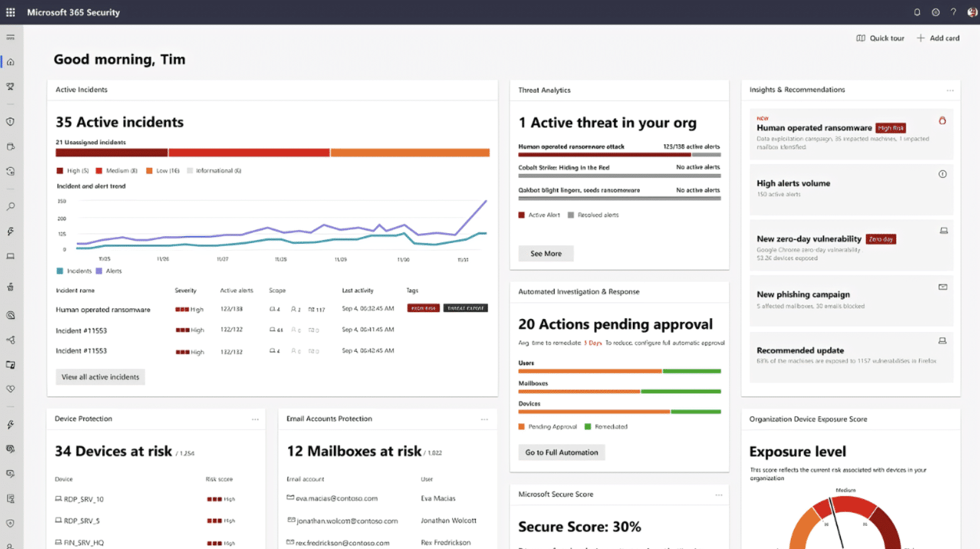The height and width of the screenshot is (549, 980).
Task: Click View all active incidents
Action: (100, 377)
